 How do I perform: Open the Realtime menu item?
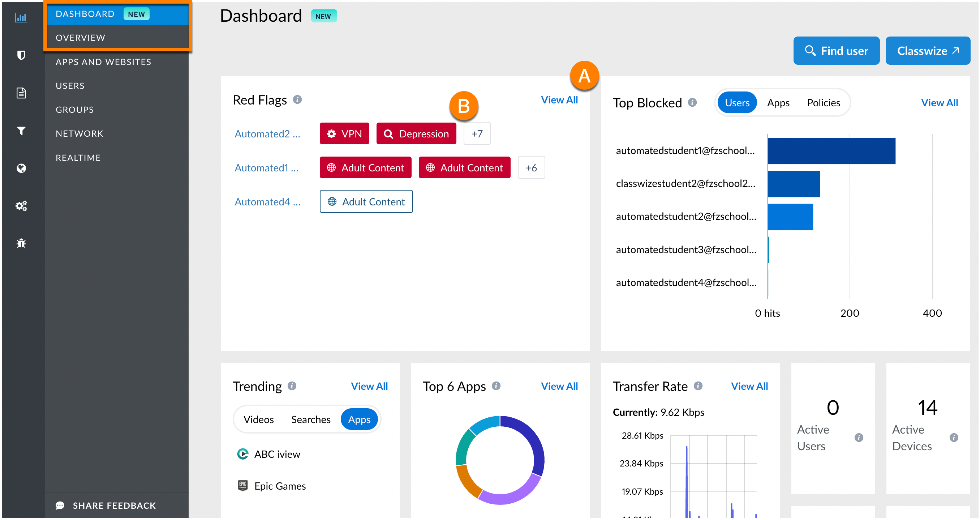(x=78, y=158)
